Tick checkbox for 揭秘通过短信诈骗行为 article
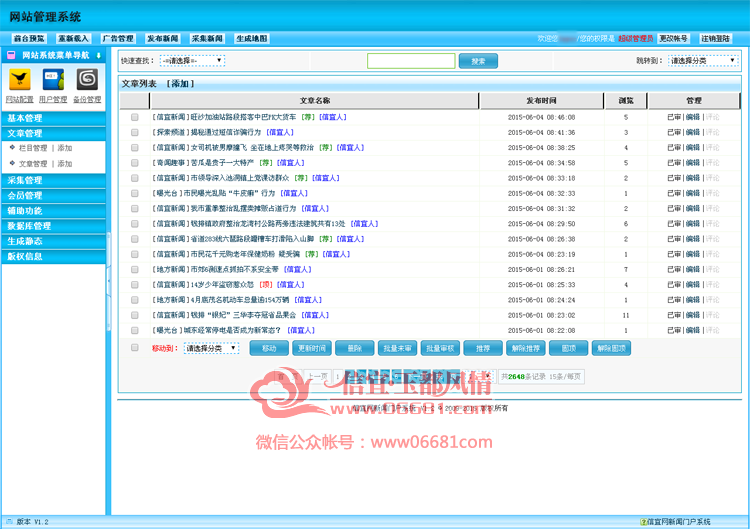Screen dimensions: 750x529 (x=134, y=132)
